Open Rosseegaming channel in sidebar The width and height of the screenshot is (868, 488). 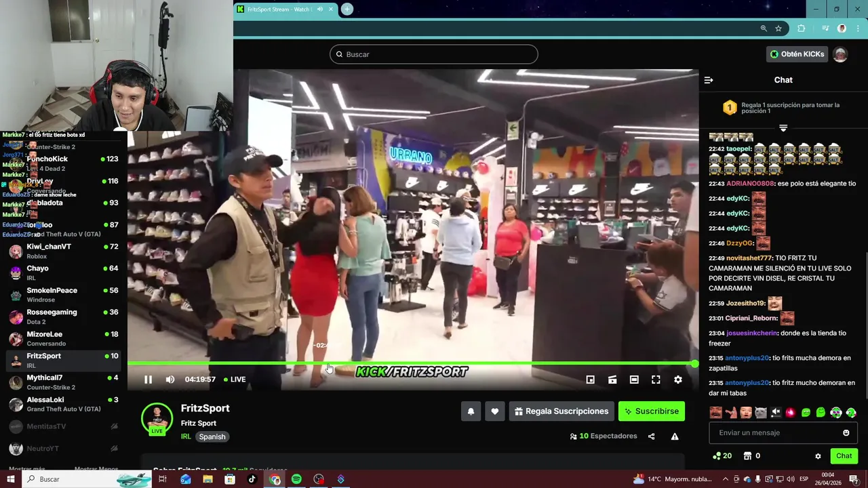[64, 317]
